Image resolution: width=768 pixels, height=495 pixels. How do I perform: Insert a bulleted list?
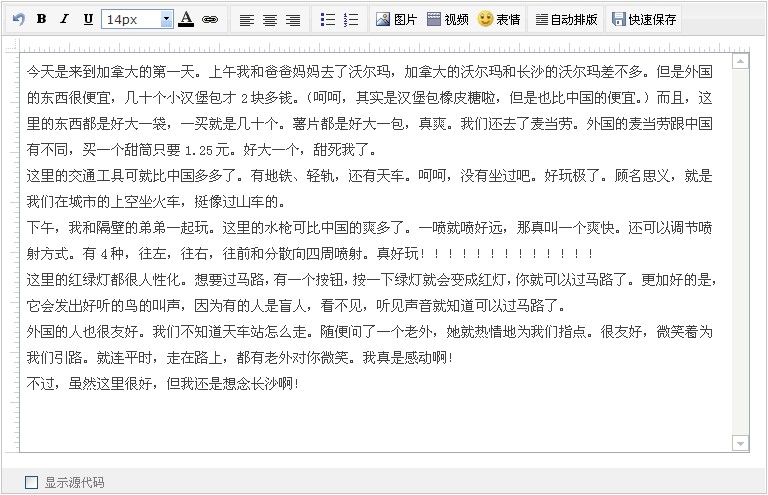tap(328, 20)
